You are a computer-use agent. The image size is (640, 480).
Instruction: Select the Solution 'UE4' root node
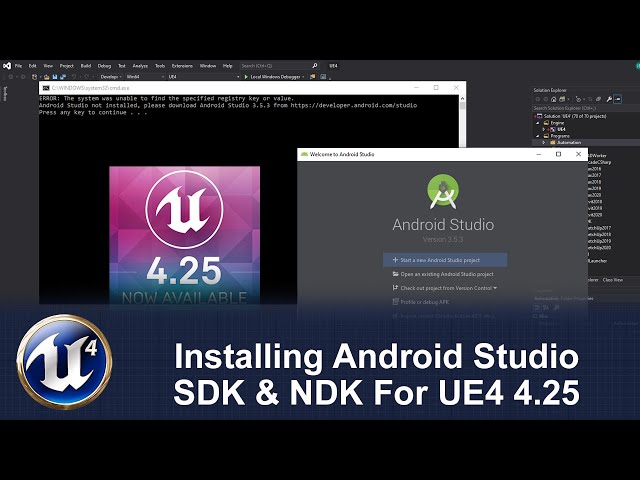(x=571, y=116)
